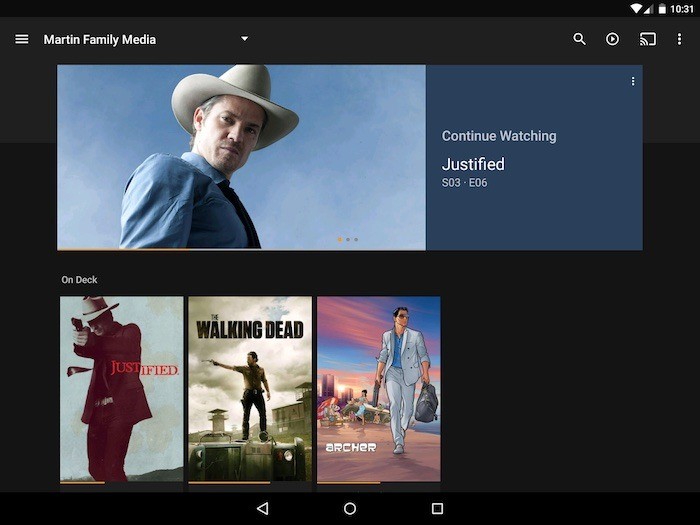Tap the battery status icon
The width and height of the screenshot is (700, 525).
tap(662, 8)
